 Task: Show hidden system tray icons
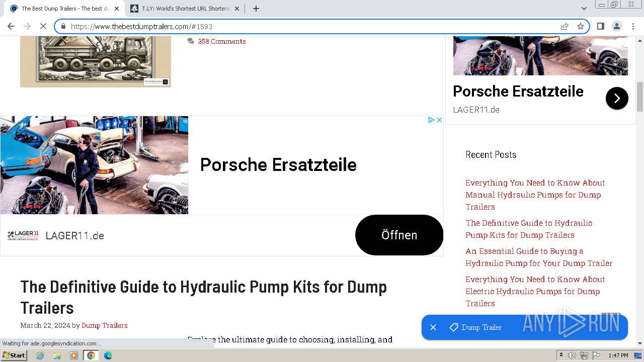tap(561, 355)
